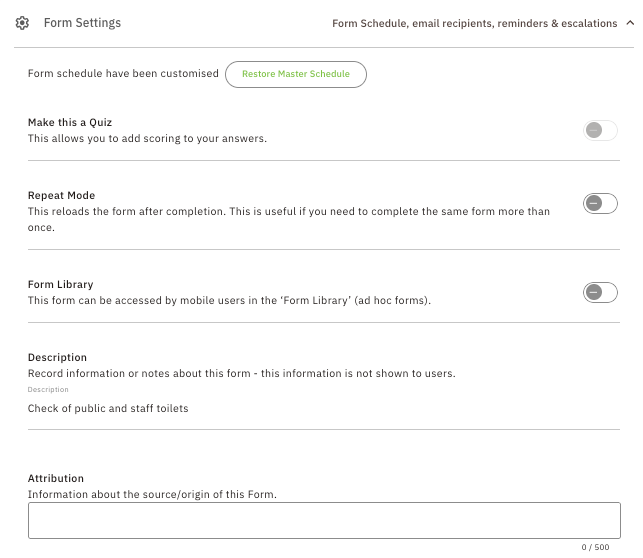
Task: Focus the empty Attribution text box
Action: pyautogui.click(x=324, y=520)
